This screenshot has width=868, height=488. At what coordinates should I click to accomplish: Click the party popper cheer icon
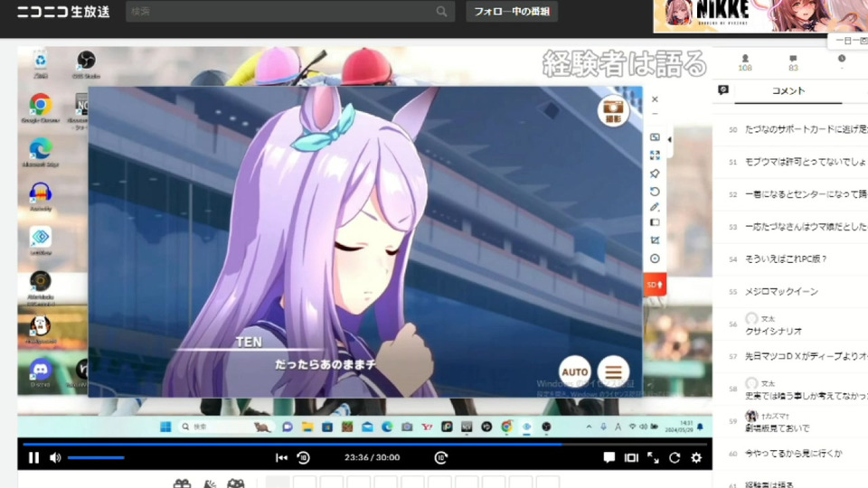click(209, 484)
